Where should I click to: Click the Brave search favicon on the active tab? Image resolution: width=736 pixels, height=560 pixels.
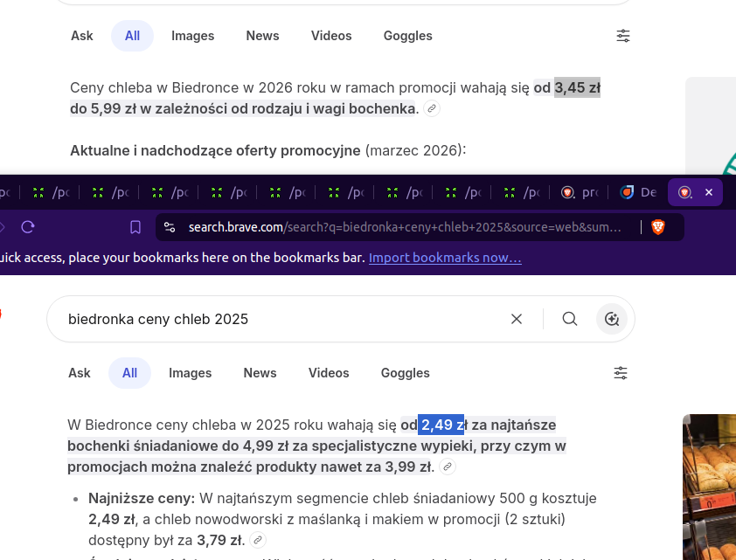coord(684,192)
